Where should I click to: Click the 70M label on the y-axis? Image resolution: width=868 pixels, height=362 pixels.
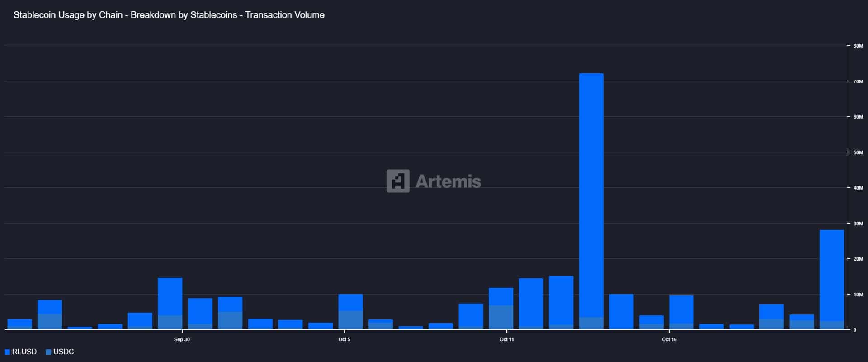pyautogui.click(x=858, y=81)
